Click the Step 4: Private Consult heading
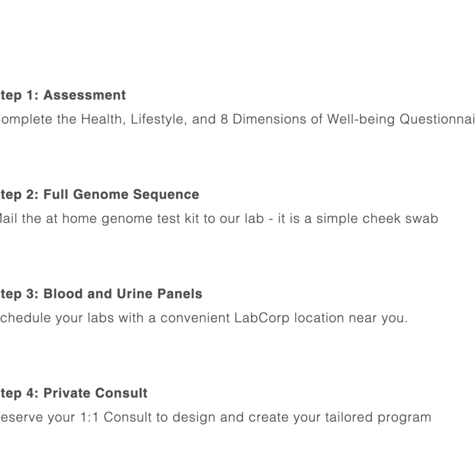 (x=74, y=393)
